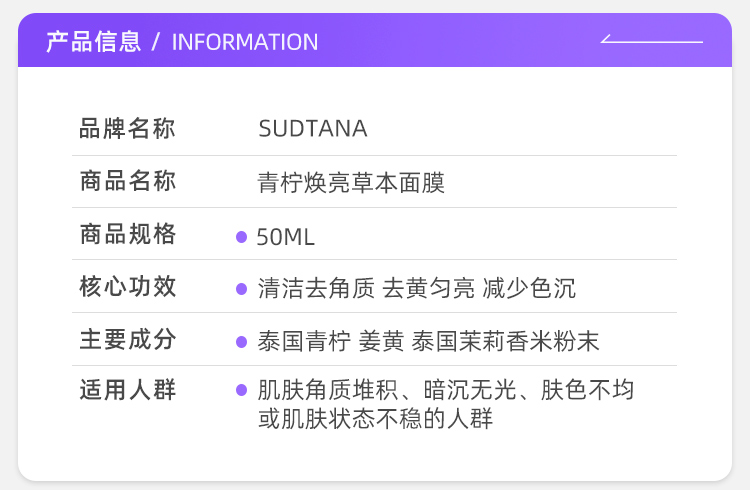The image size is (750, 490).
Task: Click the arrow line in purple header
Action: tap(651, 41)
